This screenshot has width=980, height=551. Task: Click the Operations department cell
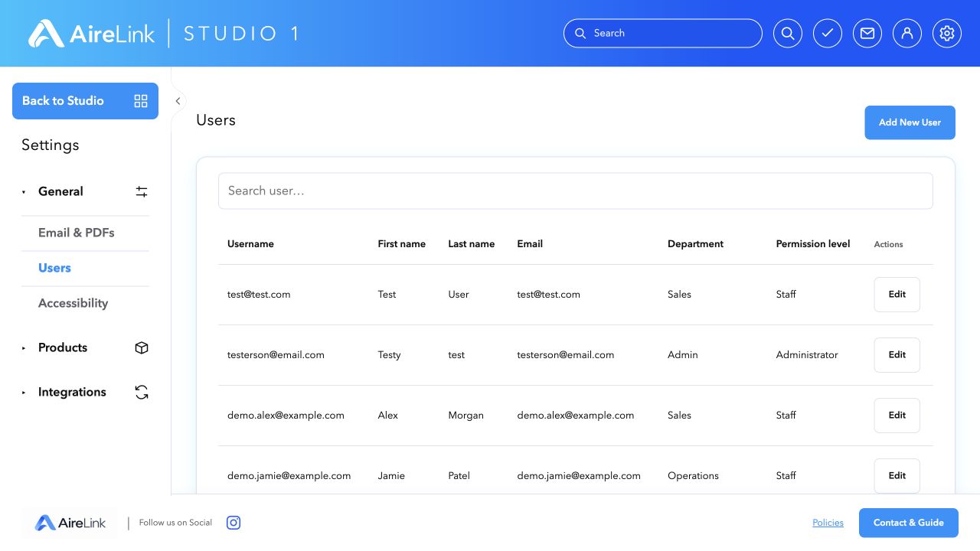(x=693, y=476)
